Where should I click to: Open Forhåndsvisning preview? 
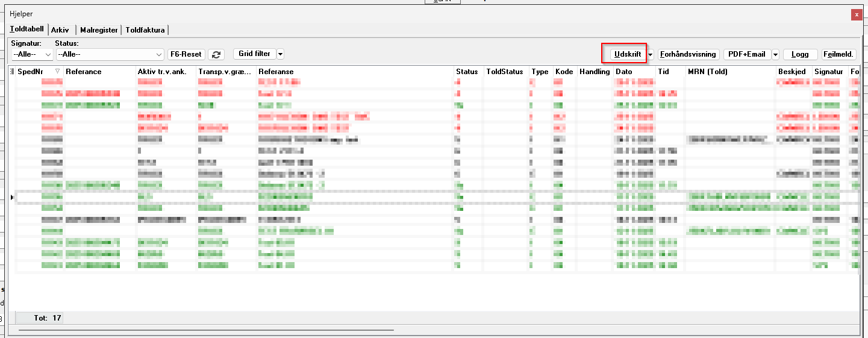pyautogui.click(x=688, y=54)
